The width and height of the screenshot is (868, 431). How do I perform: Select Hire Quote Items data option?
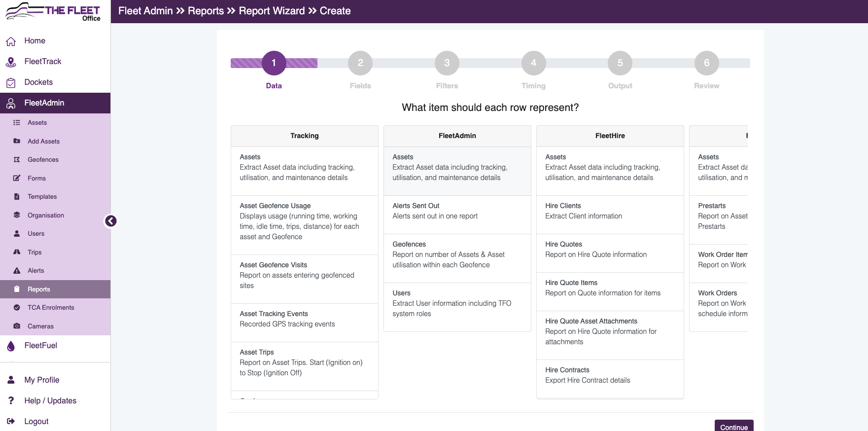coord(610,292)
